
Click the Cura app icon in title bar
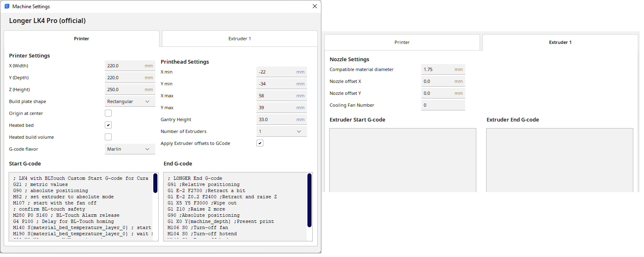coord(7,7)
